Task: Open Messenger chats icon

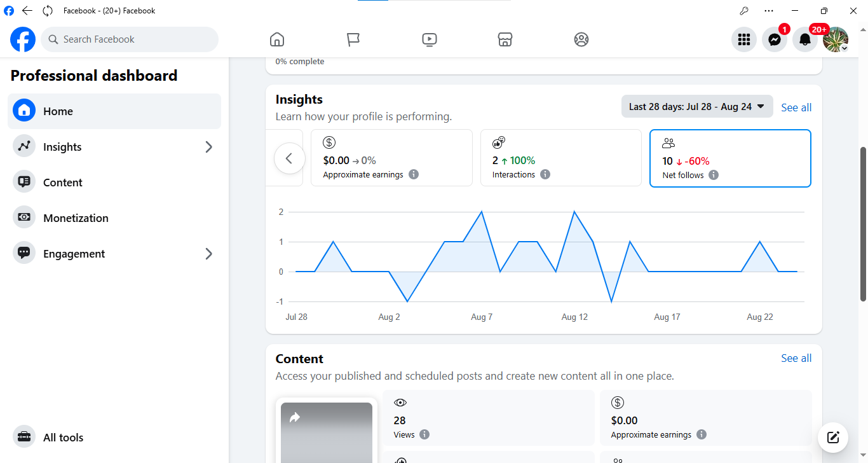Action: click(x=775, y=39)
